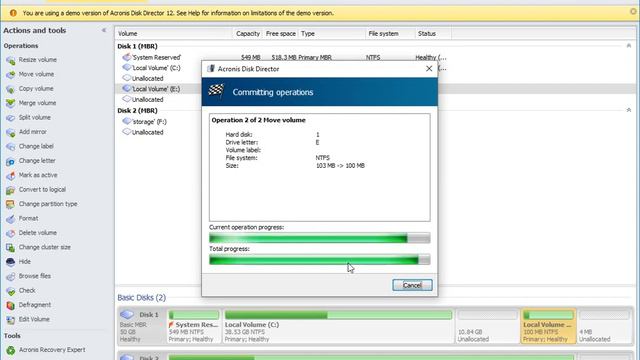
Task: Click the Delete volume icon
Action: 11,233
